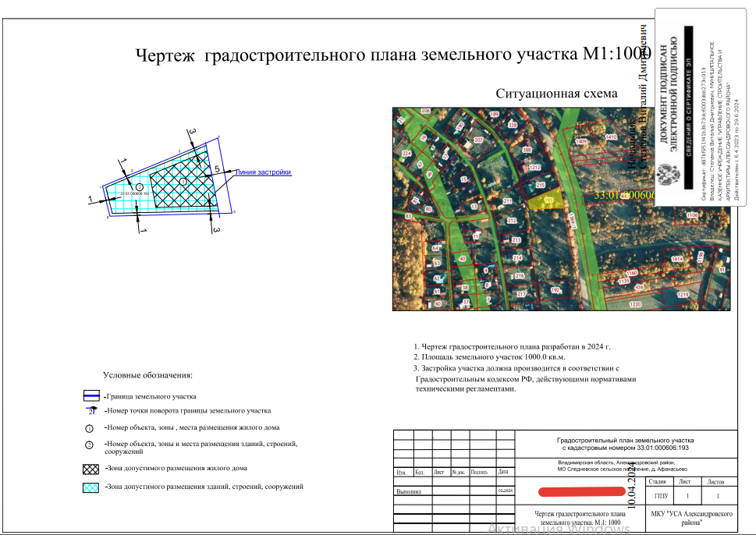Click the 'Активация Windows' watermark text
Viewport: 756px width, 535px height.
coord(559,530)
